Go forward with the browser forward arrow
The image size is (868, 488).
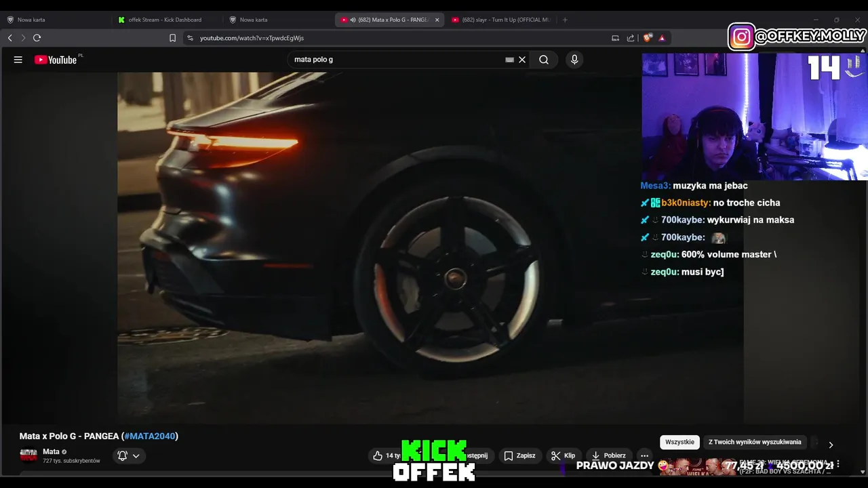23,38
